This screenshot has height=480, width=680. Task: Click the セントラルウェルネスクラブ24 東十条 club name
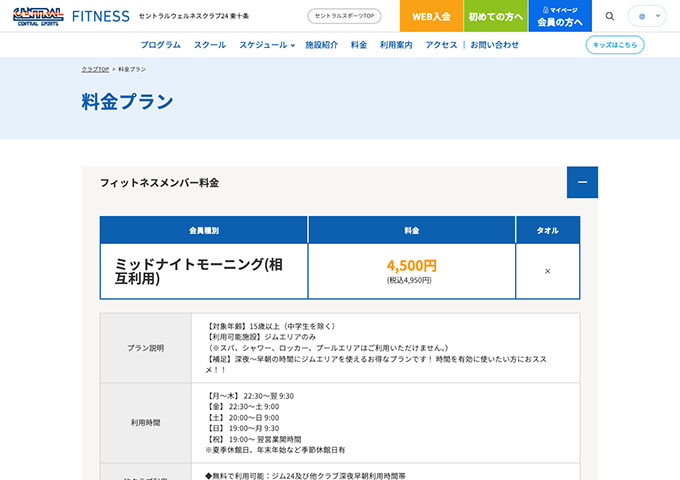coord(194,16)
